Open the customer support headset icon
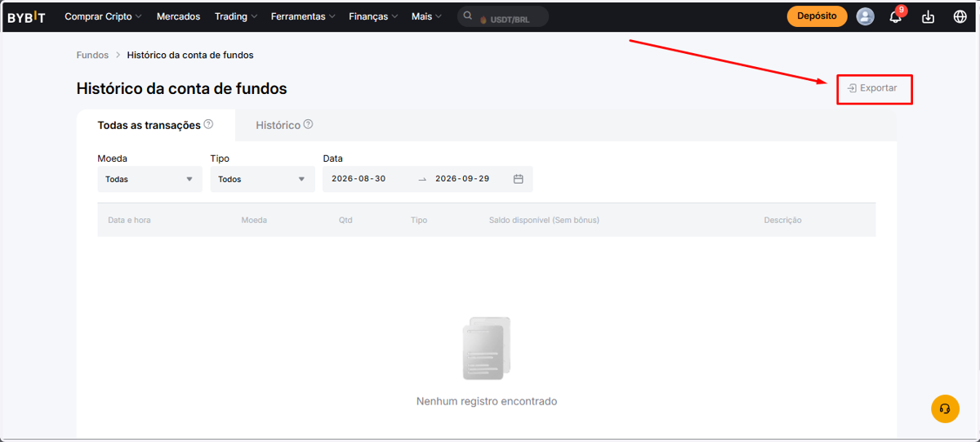 point(945,409)
